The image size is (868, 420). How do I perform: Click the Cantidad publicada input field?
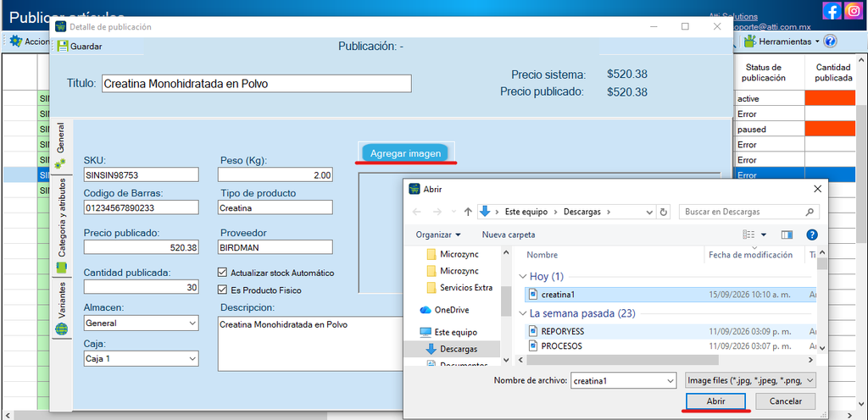[x=141, y=287]
